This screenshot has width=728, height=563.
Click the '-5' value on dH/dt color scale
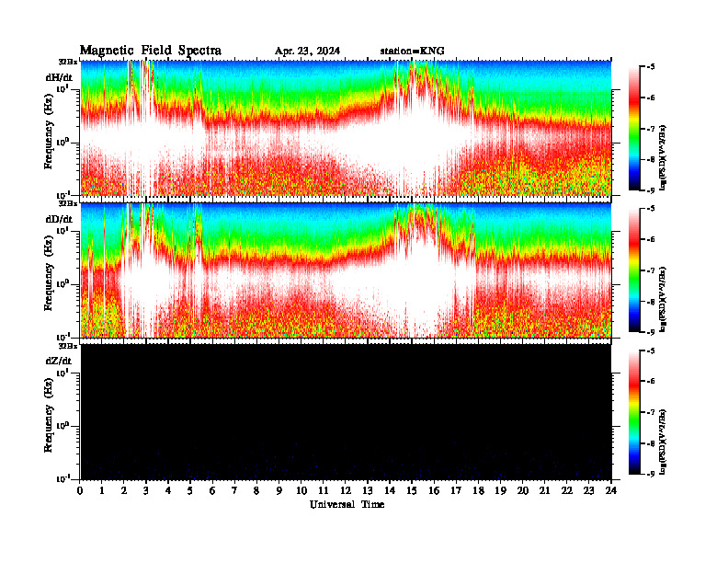coord(650,67)
